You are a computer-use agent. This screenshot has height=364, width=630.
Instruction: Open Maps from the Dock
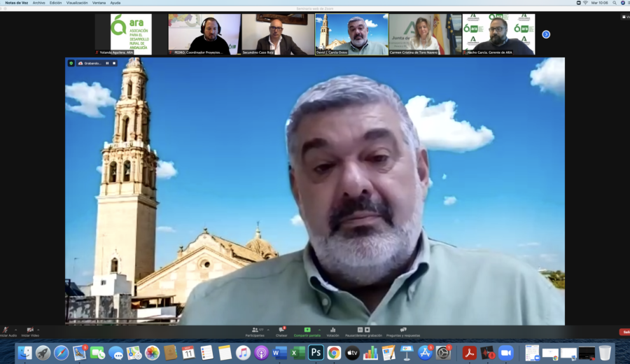click(x=134, y=353)
